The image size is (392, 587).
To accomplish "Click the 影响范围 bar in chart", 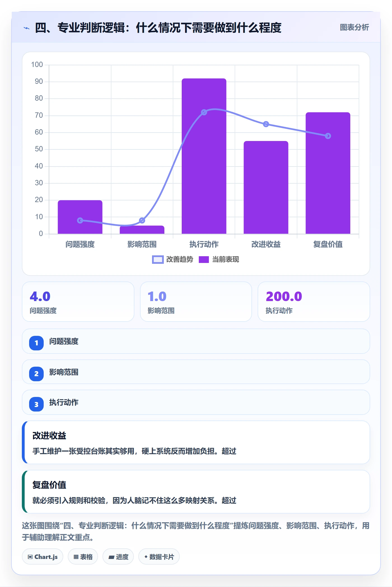I will coord(142,230).
